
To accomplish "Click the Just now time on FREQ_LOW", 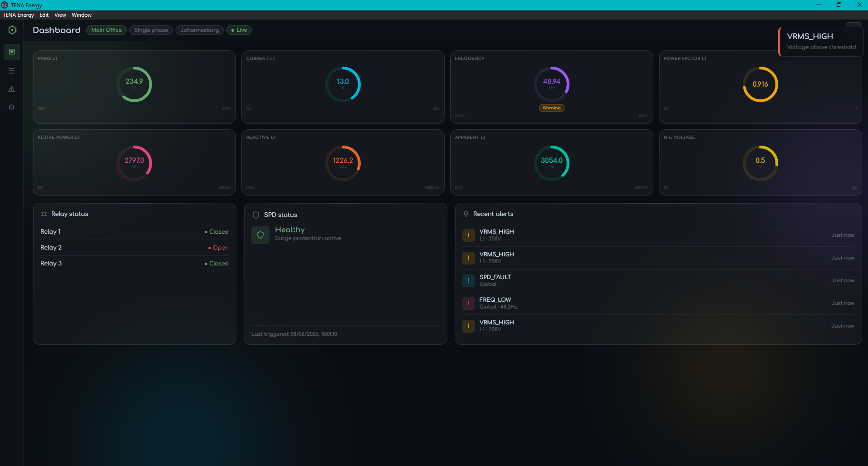I will pyautogui.click(x=843, y=303).
